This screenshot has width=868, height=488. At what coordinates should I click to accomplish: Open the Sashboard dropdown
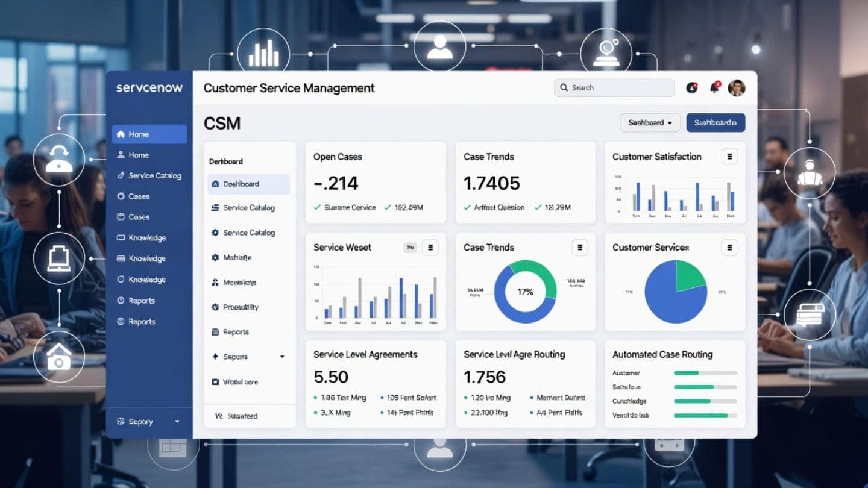point(650,122)
